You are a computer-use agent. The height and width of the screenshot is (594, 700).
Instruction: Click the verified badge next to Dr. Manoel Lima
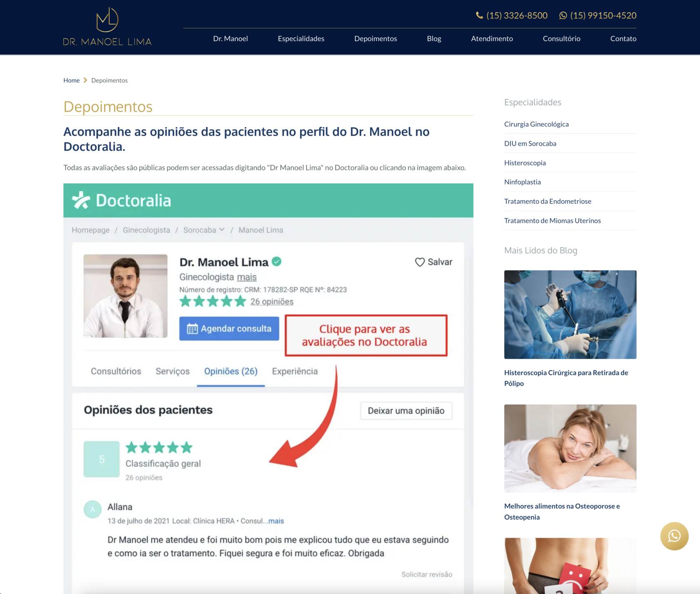click(277, 261)
